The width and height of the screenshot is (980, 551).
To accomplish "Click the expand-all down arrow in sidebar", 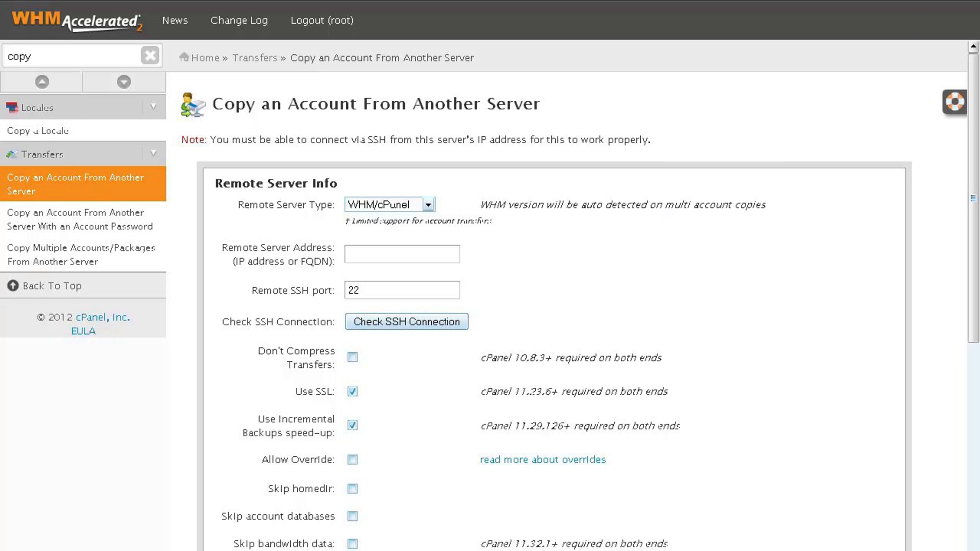I will (x=124, y=82).
